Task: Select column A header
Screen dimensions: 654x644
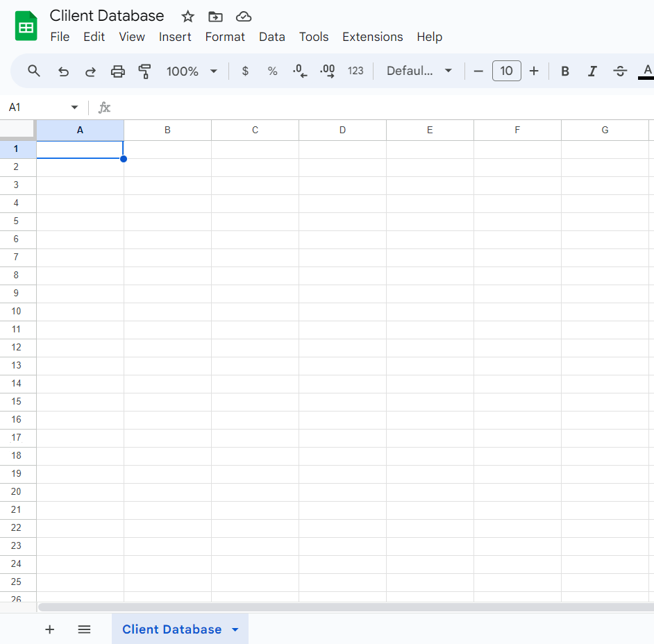Action: (x=80, y=130)
